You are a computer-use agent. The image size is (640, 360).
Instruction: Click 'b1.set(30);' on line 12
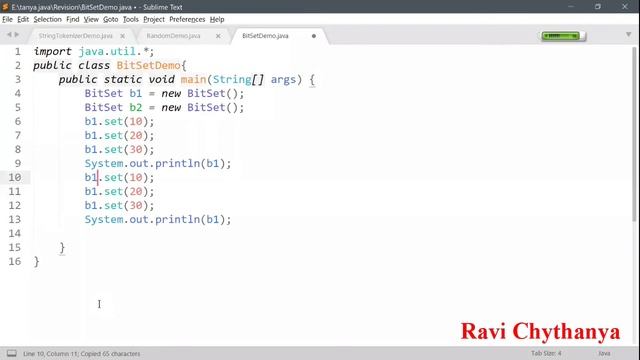click(x=120, y=205)
